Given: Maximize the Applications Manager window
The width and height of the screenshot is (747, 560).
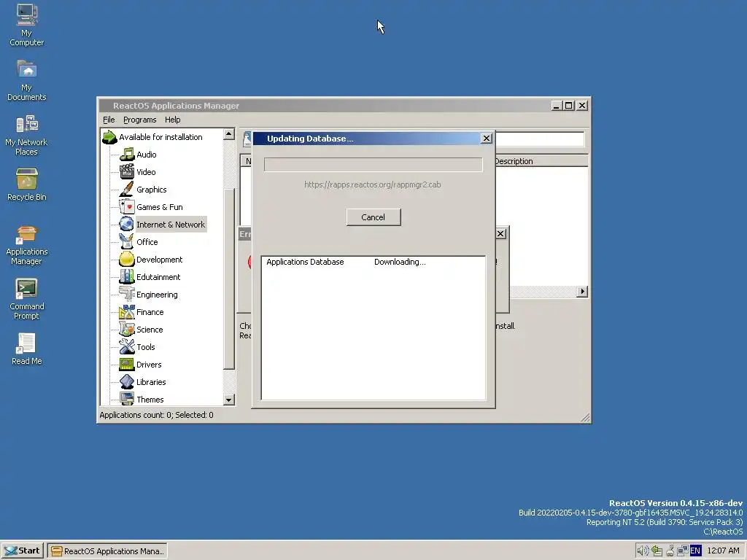Looking at the screenshot, I should (569, 106).
